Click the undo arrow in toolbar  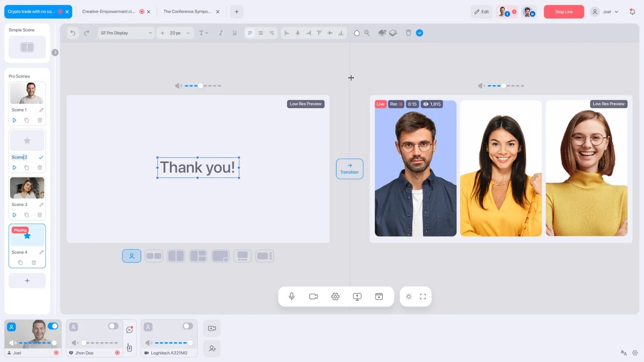73,33
